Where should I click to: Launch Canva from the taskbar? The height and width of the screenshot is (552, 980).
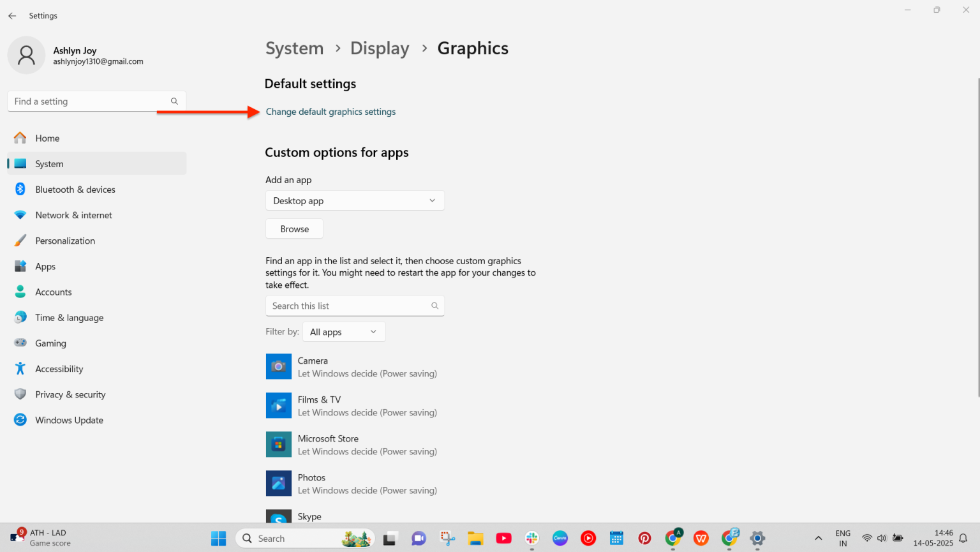coord(560,538)
